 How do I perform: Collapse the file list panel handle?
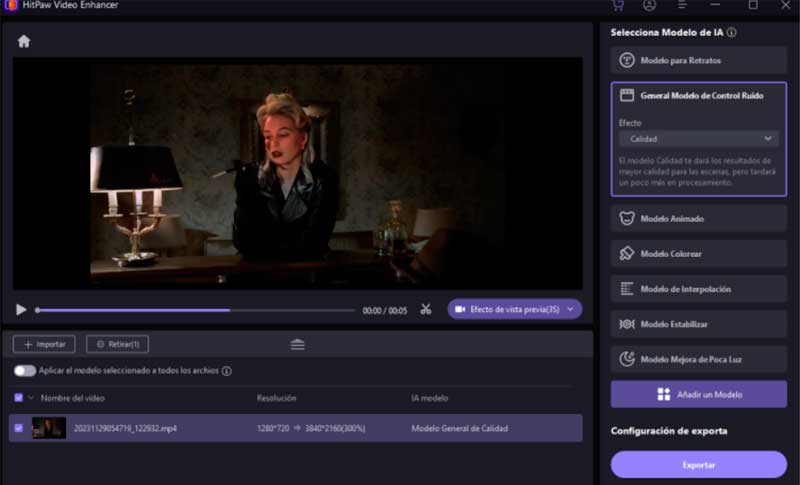coord(297,344)
